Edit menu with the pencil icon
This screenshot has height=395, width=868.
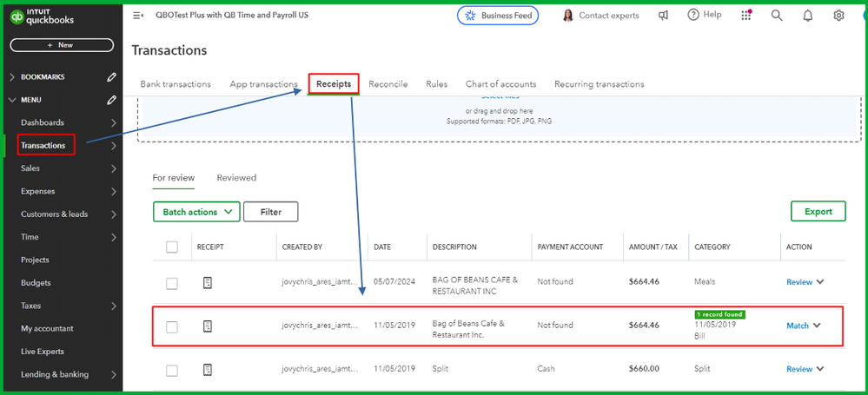[x=111, y=100]
